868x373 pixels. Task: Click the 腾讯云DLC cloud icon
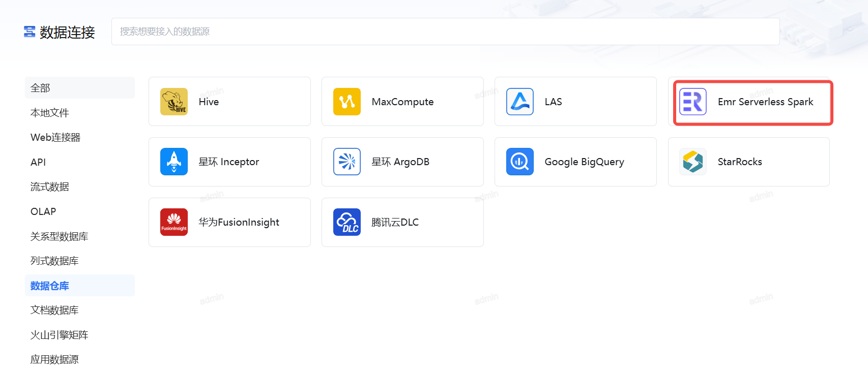[x=347, y=222]
